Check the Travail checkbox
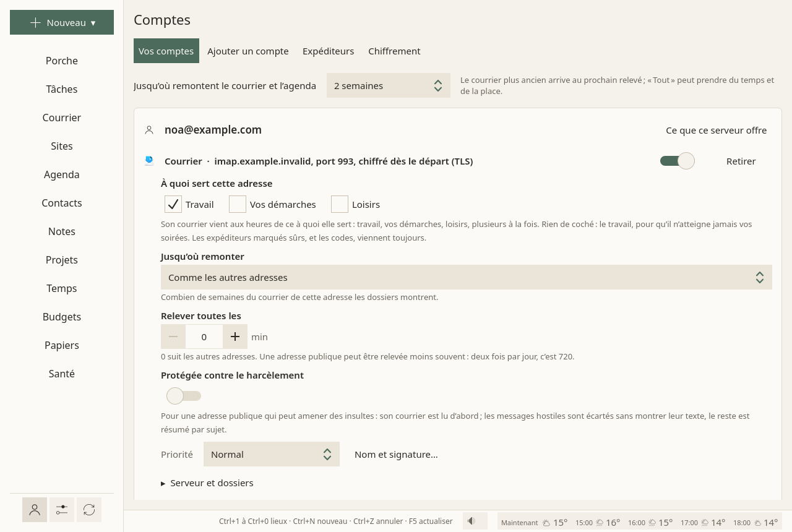Image resolution: width=792 pixels, height=532 pixels. (173, 204)
